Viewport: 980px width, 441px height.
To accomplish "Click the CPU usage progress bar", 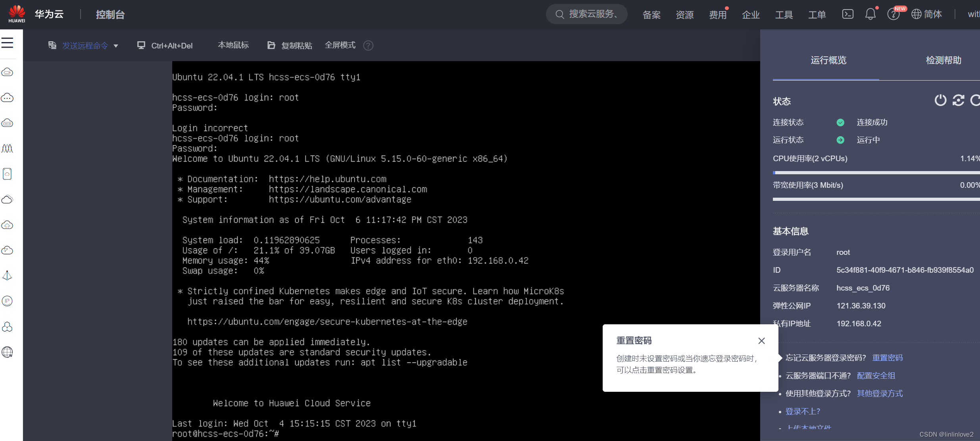I will [x=876, y=173].
